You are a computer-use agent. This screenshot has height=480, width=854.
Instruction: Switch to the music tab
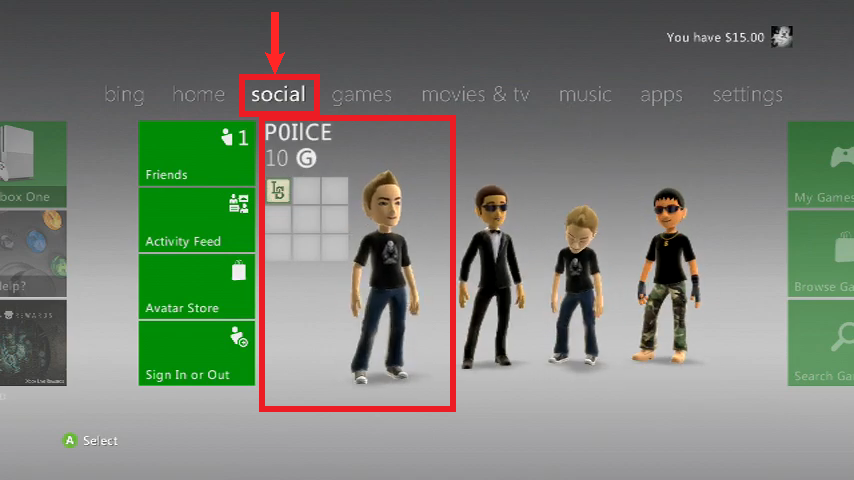pos(585,94)
